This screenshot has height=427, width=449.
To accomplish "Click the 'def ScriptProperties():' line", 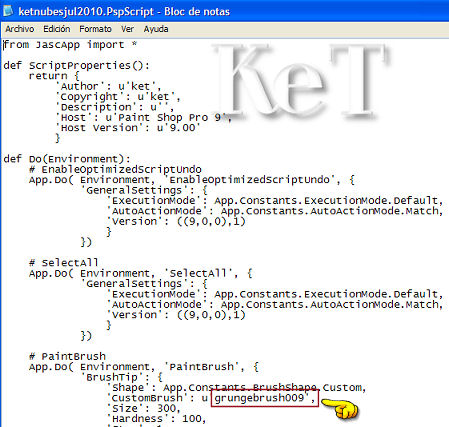I will 77,66.
